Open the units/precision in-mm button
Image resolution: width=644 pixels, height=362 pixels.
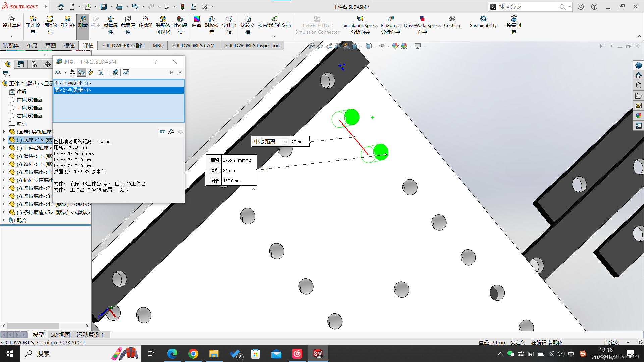pyautogui.click(x=72, y=72)
